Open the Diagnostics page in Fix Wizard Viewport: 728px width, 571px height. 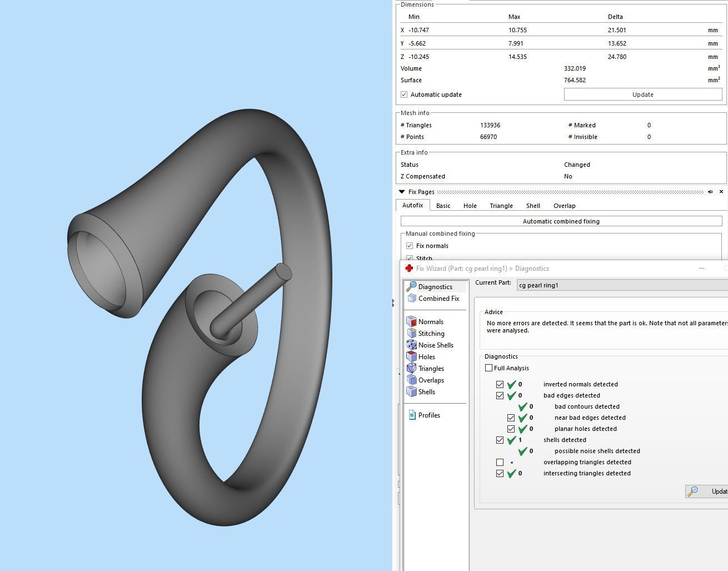436,286
